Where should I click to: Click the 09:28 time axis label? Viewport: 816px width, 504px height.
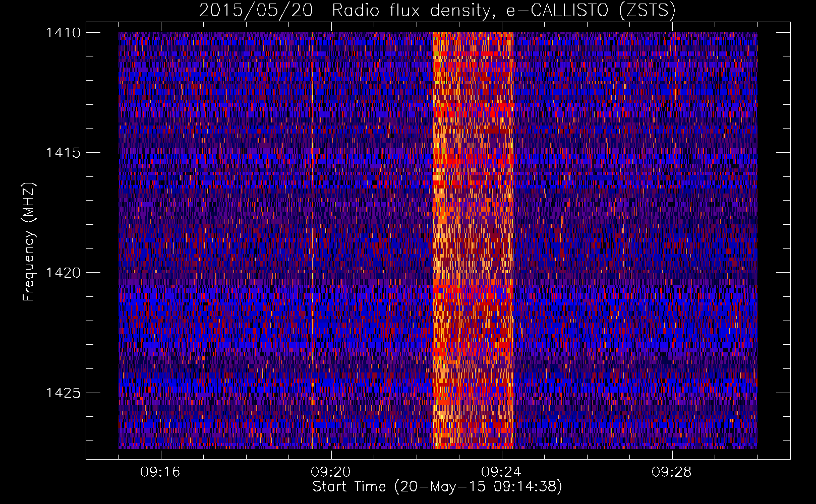point(672,472)
